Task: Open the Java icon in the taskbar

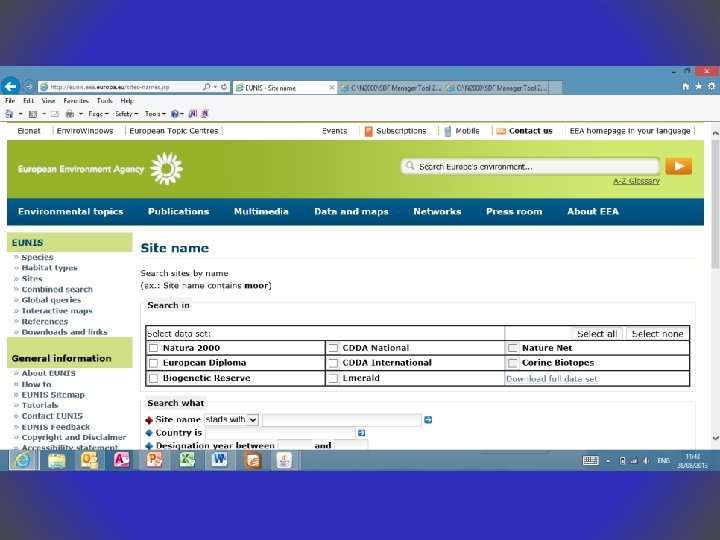Action: tap(284, 460)
